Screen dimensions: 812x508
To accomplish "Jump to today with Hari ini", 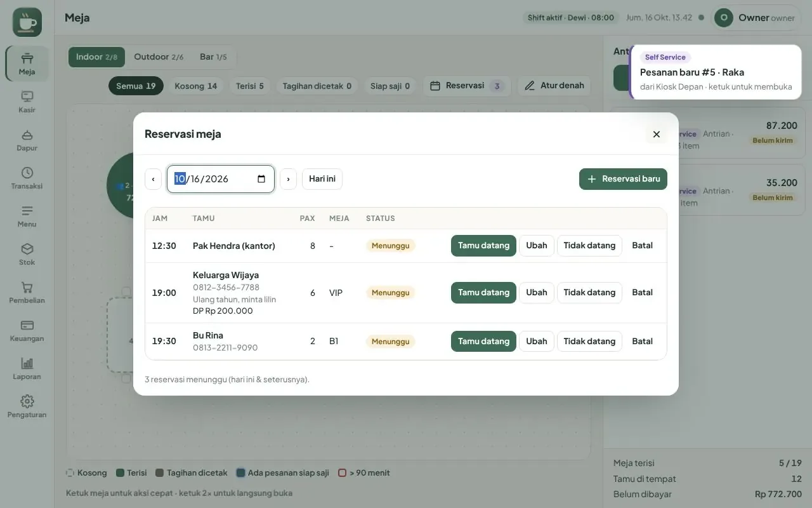I will click(x=322, y=179).
